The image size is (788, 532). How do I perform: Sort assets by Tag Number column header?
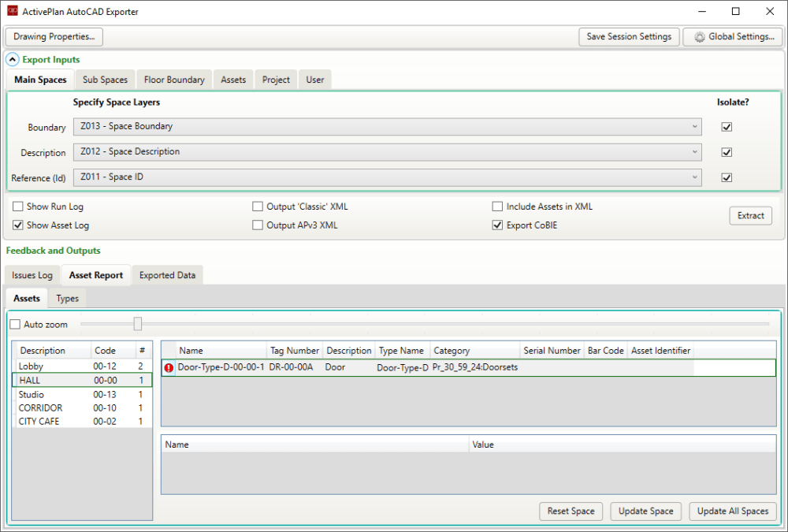pyautogui.click(x=295, y=351)
